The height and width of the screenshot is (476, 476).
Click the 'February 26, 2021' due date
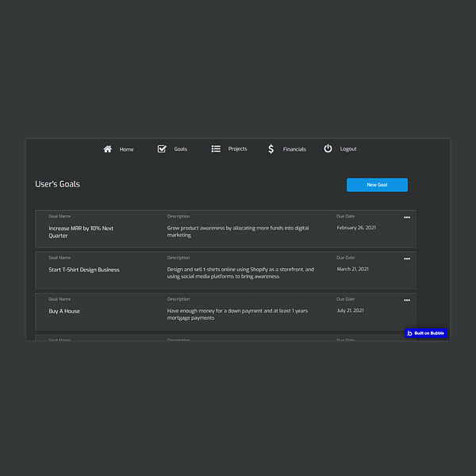pos(356,228)
